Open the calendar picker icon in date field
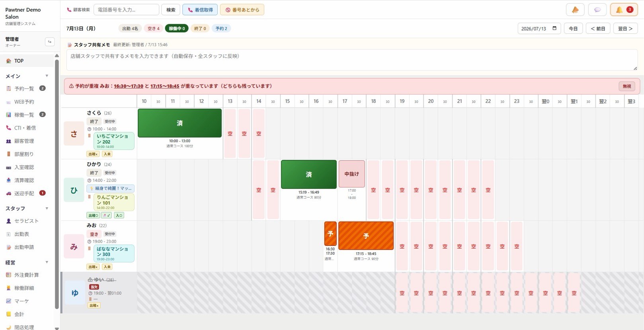Viewport: 644px width, 330px height. [554, 28]
